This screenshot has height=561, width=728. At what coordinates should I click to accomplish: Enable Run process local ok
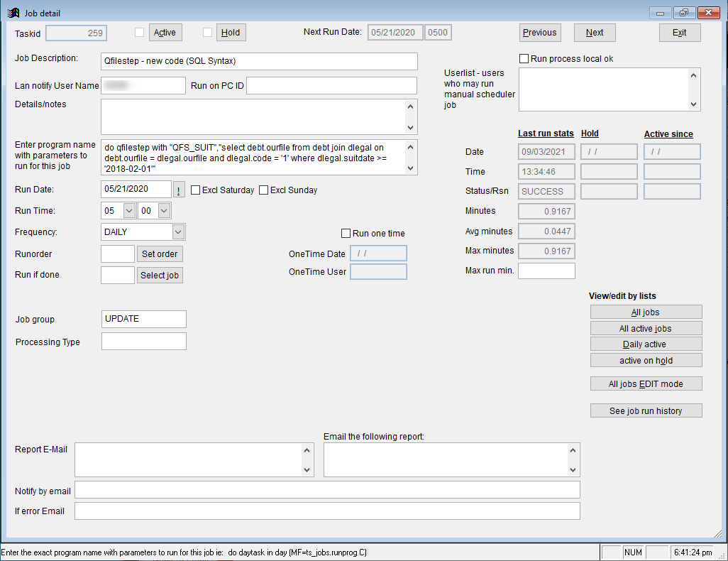pyautogui.click(x=524, y=58)
